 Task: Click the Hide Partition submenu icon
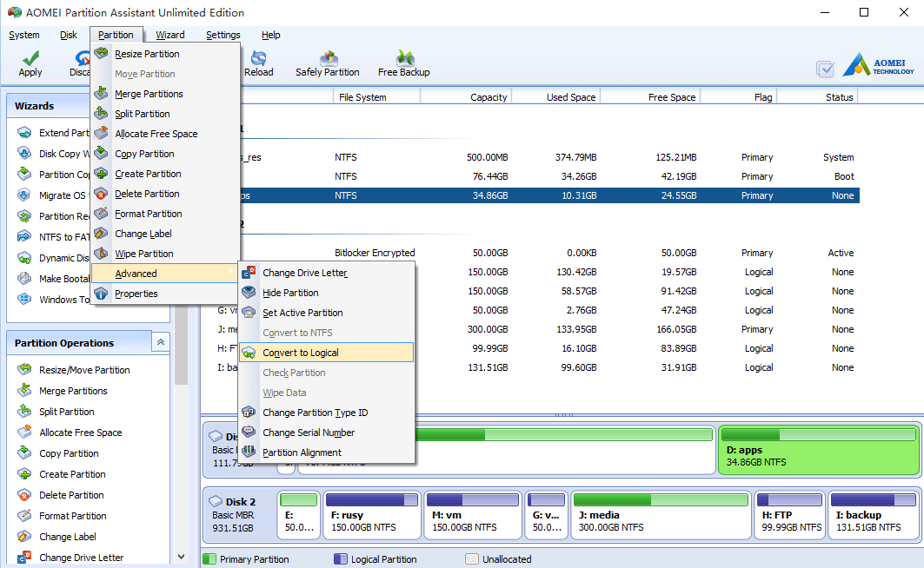(249, 292)
